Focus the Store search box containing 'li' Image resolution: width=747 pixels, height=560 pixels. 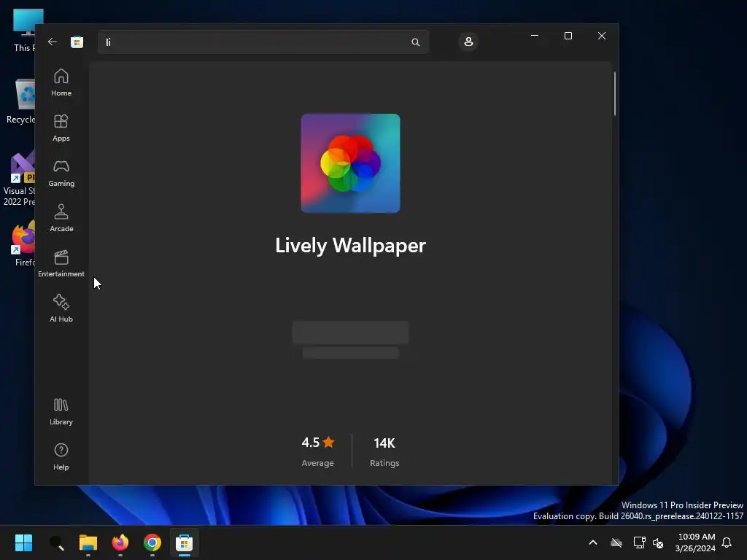pos(263,42)
